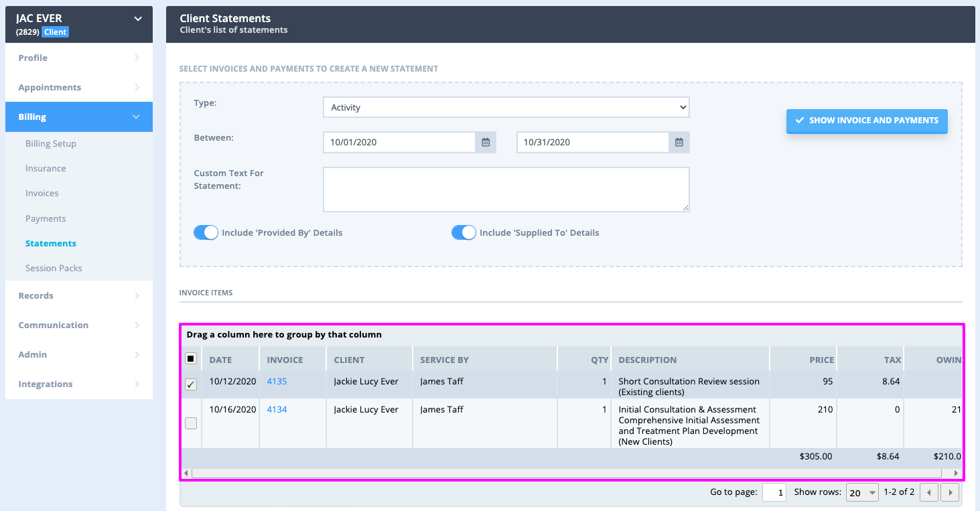Screen dimensions: 980x511
Task: Expand the Communication sidebar section
Action: click(79, 325)
